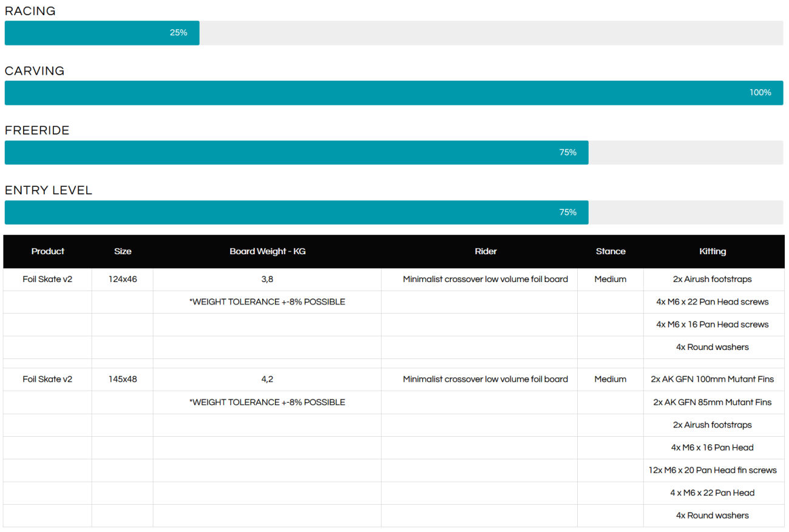Click the Board Weight - KG column header
The height and width of the screenshot is (532, 789).
(267, 251)
